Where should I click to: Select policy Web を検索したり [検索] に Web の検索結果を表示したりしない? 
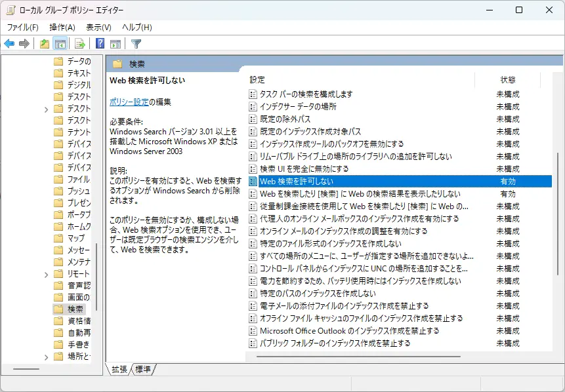click(x=360, y=194)
